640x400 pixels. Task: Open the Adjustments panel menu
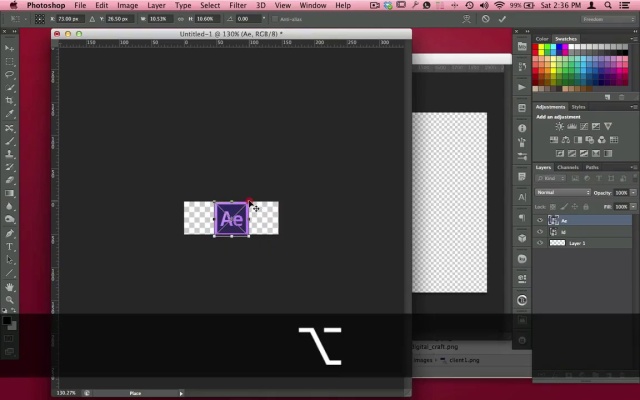[x=633, y=107]
